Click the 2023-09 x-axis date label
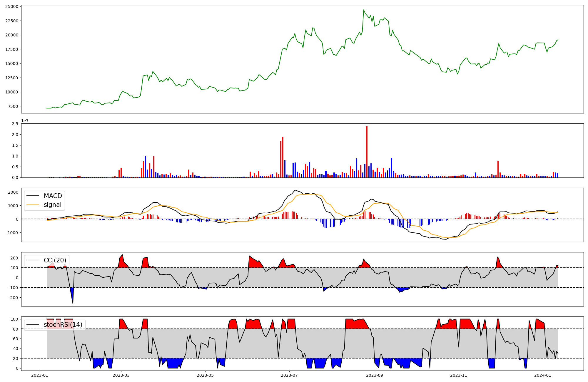Image resolution: width=588 pixels, height=382 pixels. tap(375, 375)
